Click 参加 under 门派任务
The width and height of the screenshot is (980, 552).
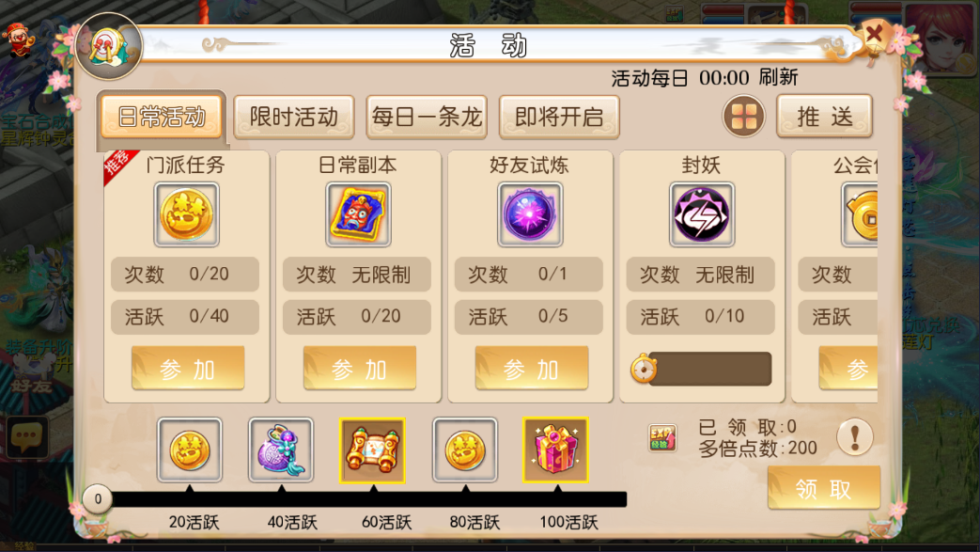point(188,369)
